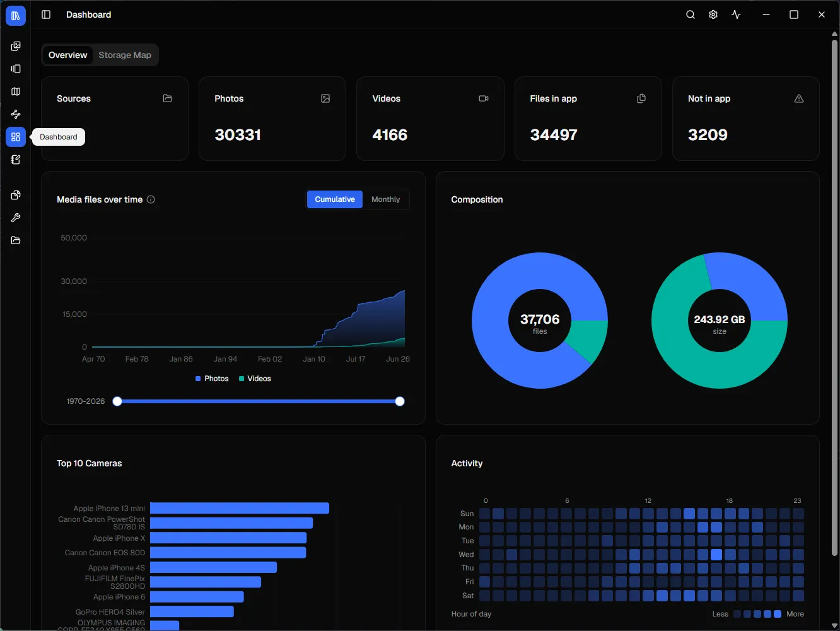
Task: Open the timeline path icon in sidebar
Action: click(x=16, y=114)
